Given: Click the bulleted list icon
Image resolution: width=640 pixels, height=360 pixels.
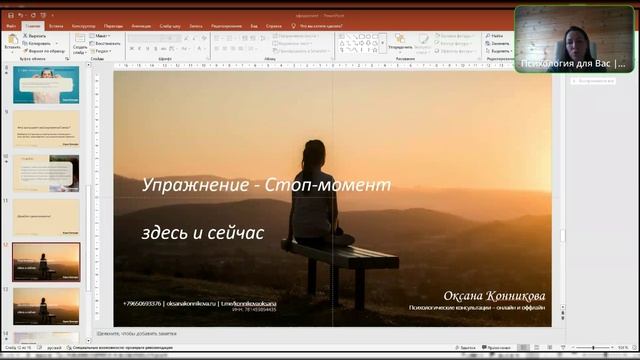Looking at the screenshot, I should (218, 38).
